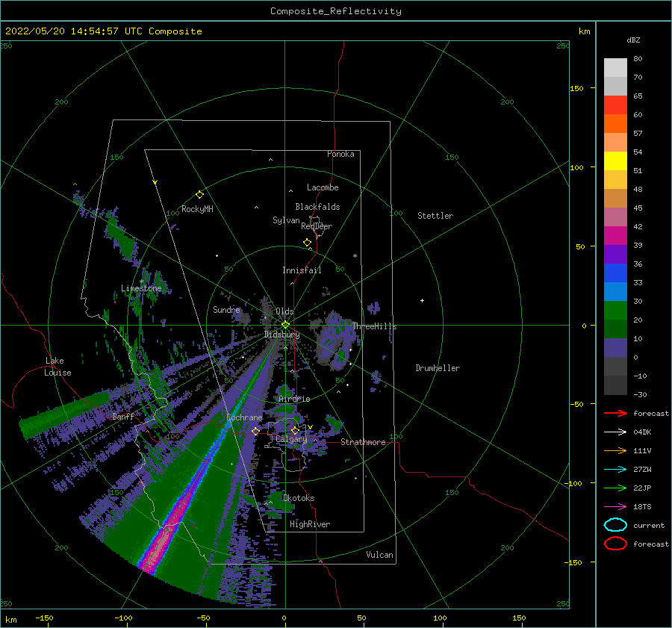The image size is (672, 628).
Task: Click the cyan current ellipse icon
Action: tap(615, 525)
